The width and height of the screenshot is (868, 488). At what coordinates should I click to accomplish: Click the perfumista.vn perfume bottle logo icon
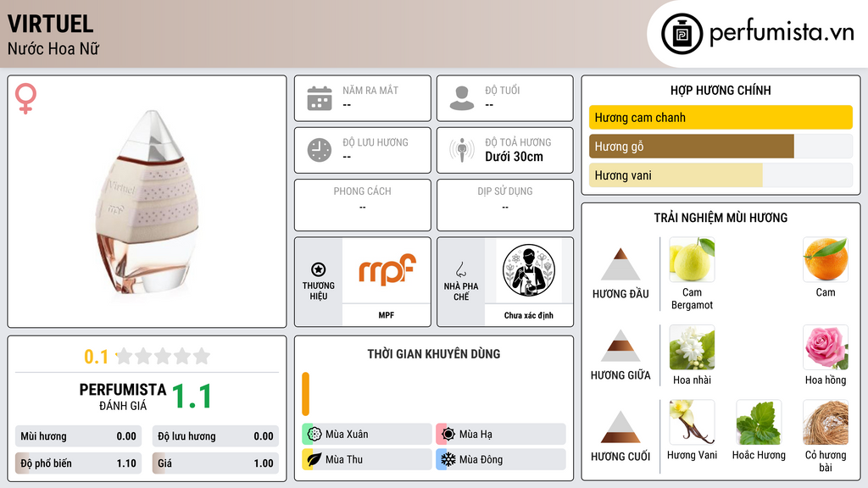(682, 34)
